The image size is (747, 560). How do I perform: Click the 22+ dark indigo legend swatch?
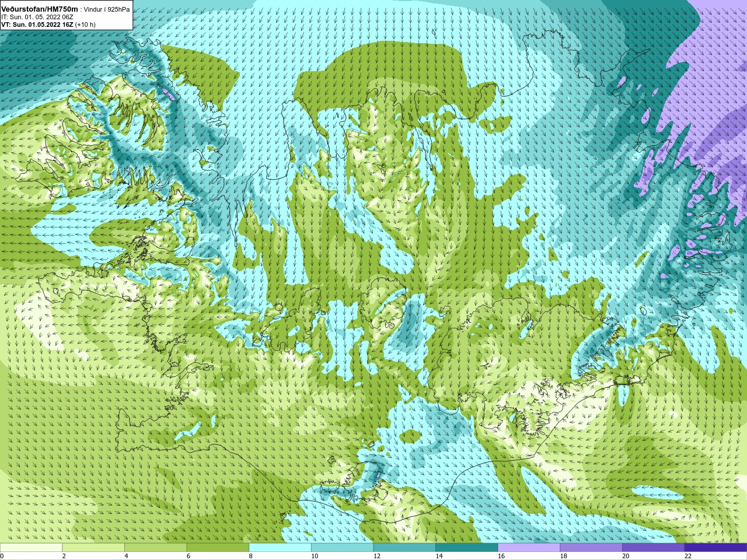click(x=716, y=548)
